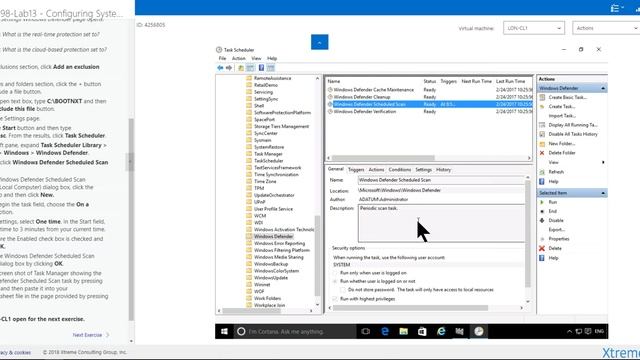
Task: Select the WindowsUpdate folder in tree
Action: (x=271, y=278)
